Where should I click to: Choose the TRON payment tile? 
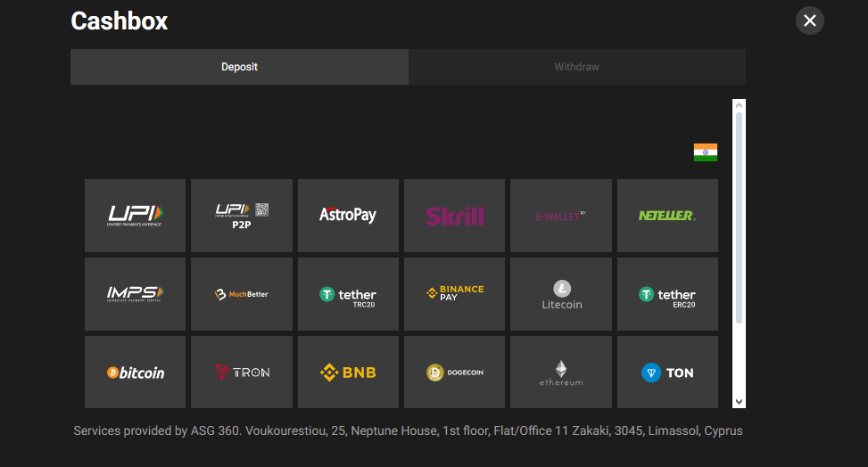click(242, 372)
